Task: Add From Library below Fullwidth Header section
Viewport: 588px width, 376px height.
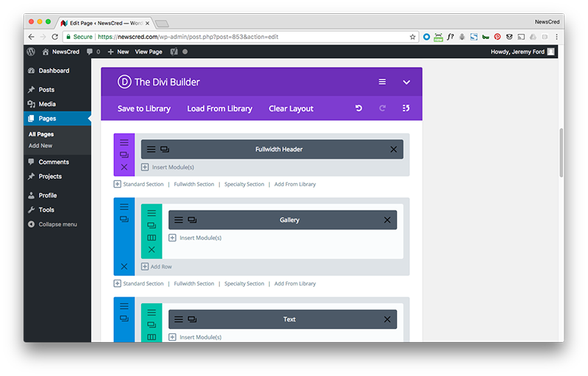Action: pyautogui.click(x=295, y=184)
